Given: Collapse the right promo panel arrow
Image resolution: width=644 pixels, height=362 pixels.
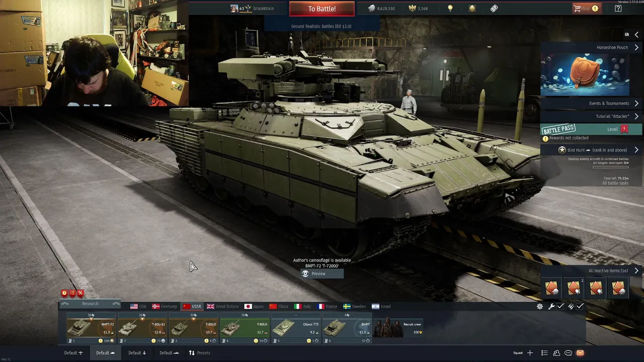Looking at the screenshot, I should click(x=636, y=35).
